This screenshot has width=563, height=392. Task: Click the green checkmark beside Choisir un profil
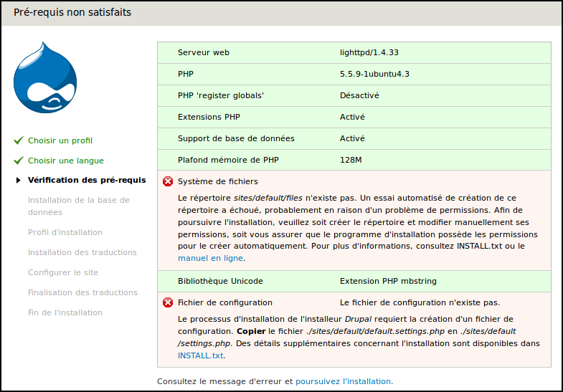pos(19,140)
